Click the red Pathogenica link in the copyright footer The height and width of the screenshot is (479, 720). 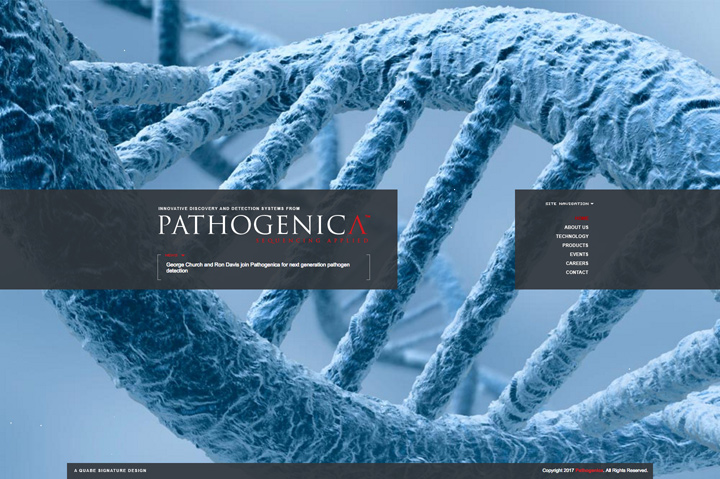[589, 470]
